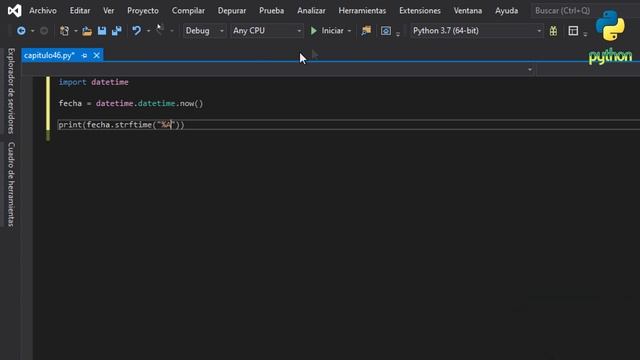
Task: Open the Ver menu
Action: (109, 11)
